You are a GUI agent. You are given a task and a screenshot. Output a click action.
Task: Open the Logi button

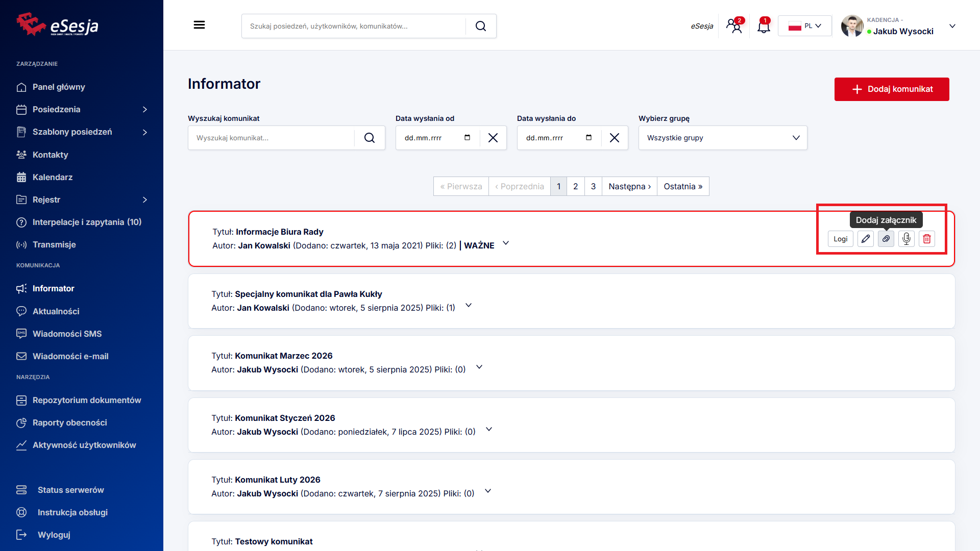tap(840, 239)
